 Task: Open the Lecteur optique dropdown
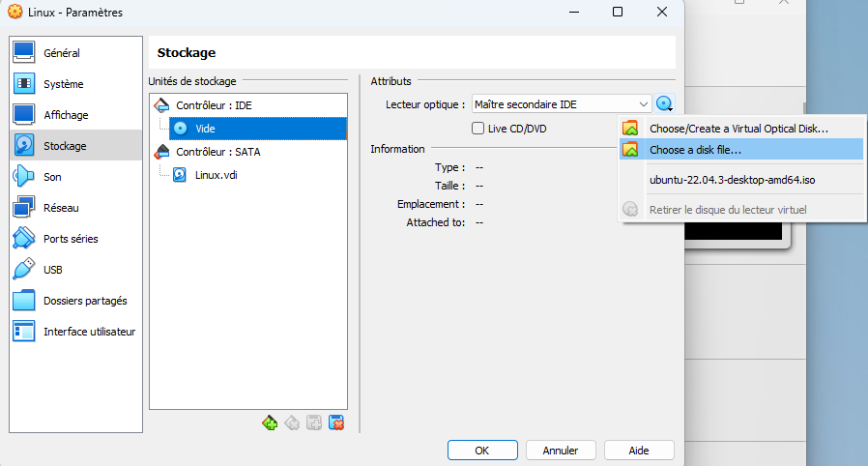click(562, 104)
